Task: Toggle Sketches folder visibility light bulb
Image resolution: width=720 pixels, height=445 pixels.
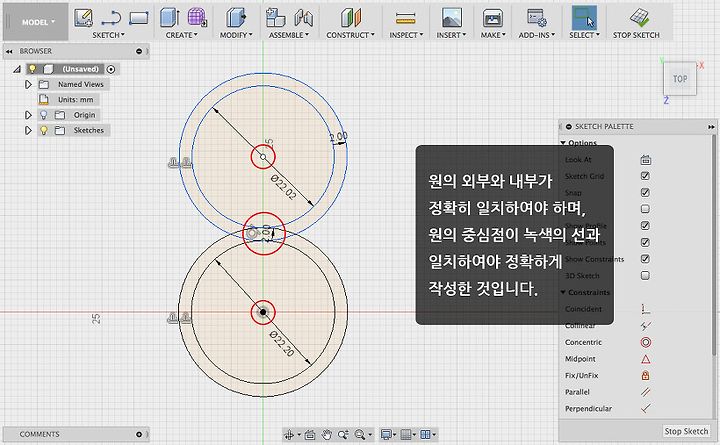Action: (x=44, y=130)
